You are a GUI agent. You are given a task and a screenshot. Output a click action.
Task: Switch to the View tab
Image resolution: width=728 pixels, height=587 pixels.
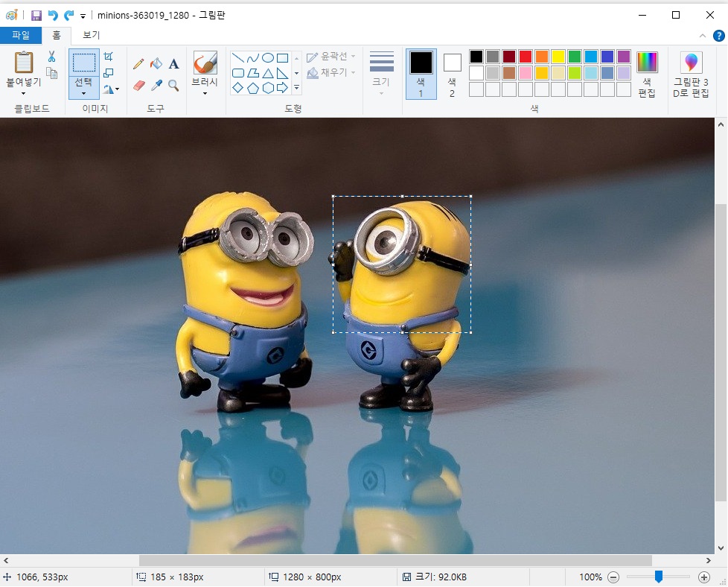tap(91, 35)
